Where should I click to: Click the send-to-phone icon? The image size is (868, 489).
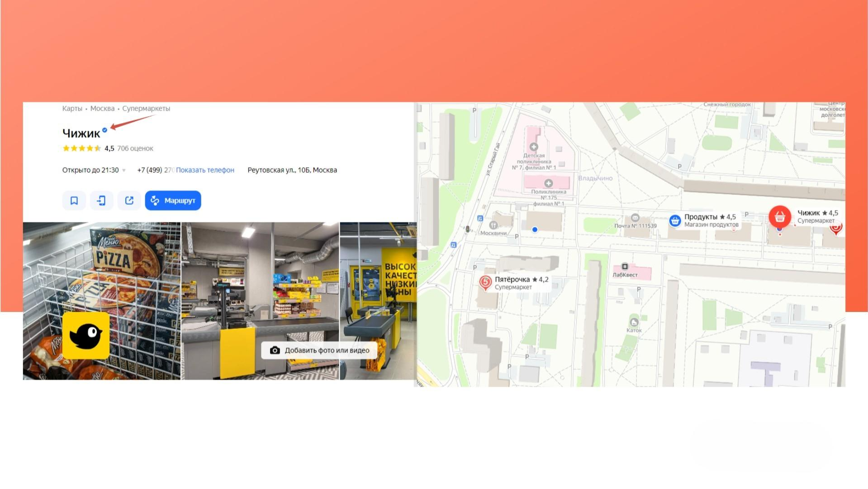(102, 201)
